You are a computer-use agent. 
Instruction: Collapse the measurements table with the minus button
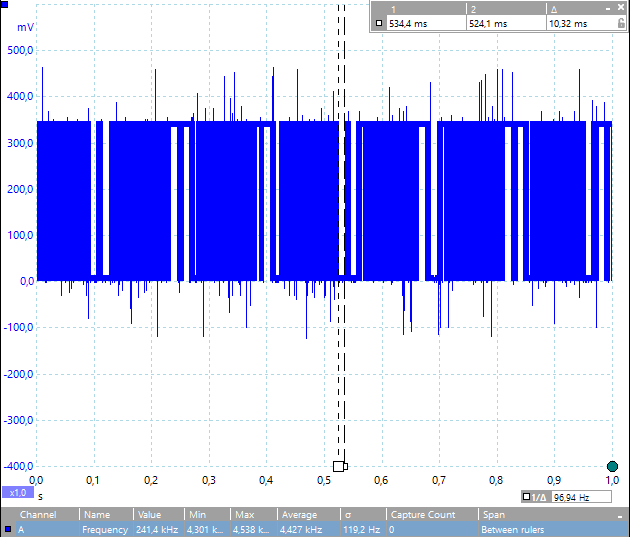point(620,515)
